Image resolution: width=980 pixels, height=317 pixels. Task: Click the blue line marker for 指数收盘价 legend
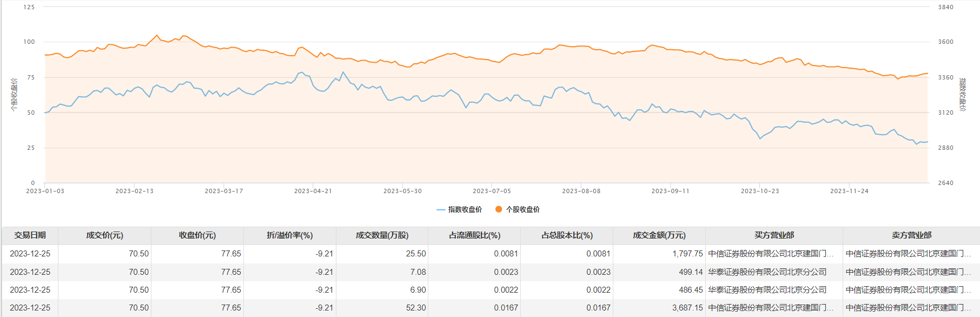[441, 210]
